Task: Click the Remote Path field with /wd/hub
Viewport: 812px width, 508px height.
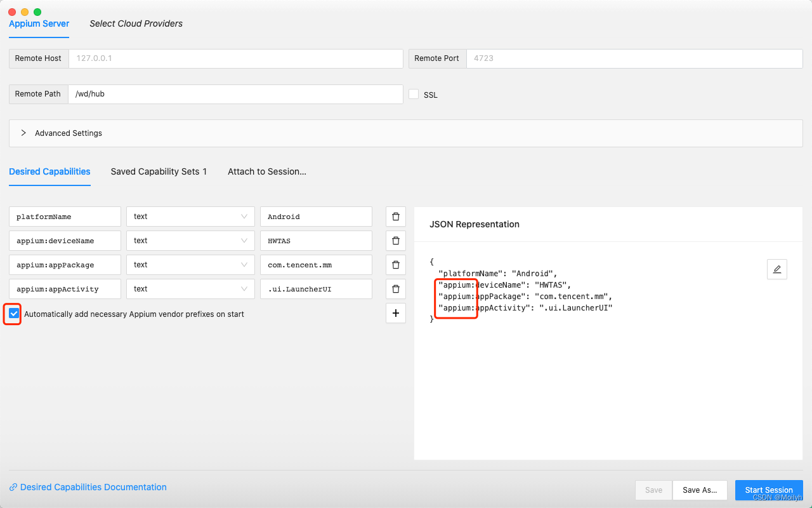Action: [x=235, y=94]
